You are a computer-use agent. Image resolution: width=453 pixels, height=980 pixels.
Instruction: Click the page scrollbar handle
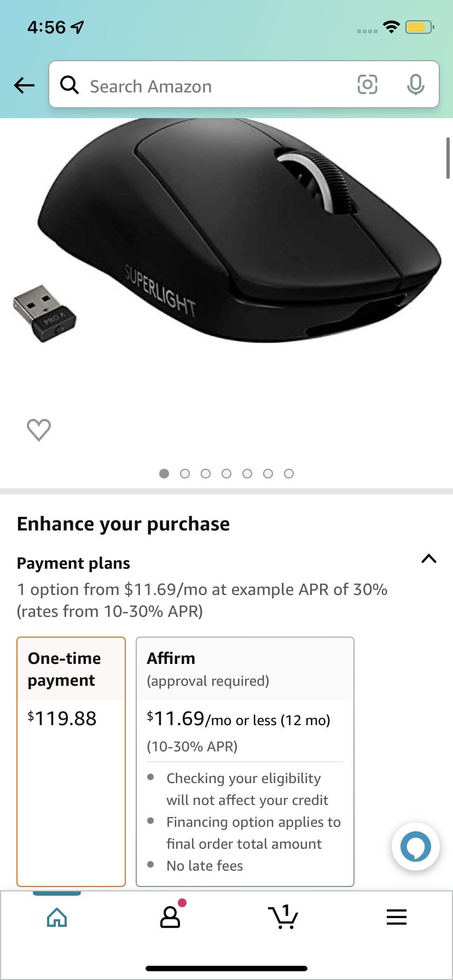click(x=448, y=159)
